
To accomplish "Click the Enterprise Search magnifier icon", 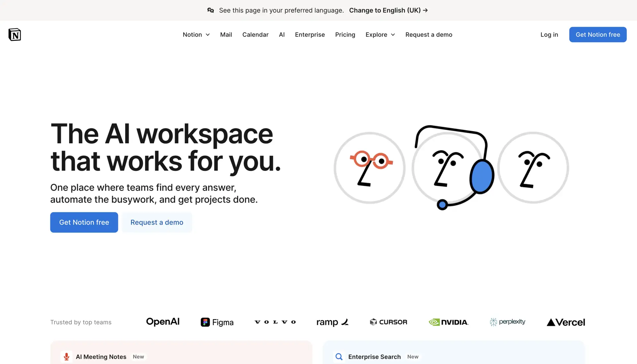I will pos(339,357).
